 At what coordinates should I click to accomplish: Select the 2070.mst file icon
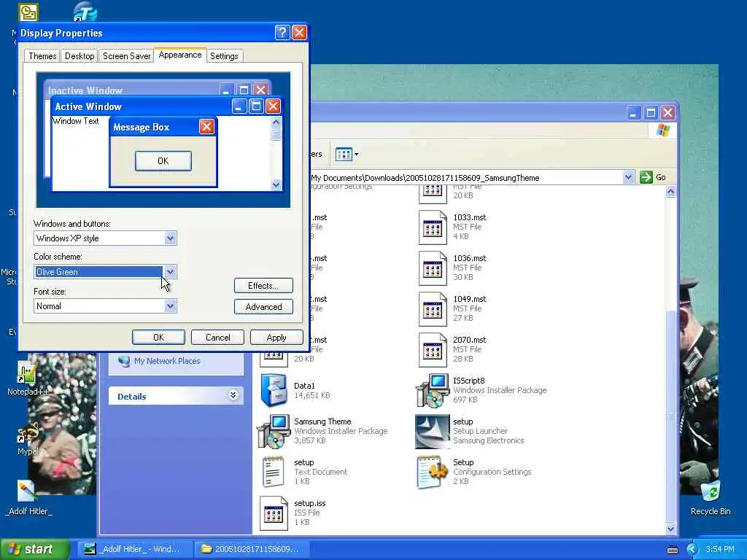tap(433, 350)
